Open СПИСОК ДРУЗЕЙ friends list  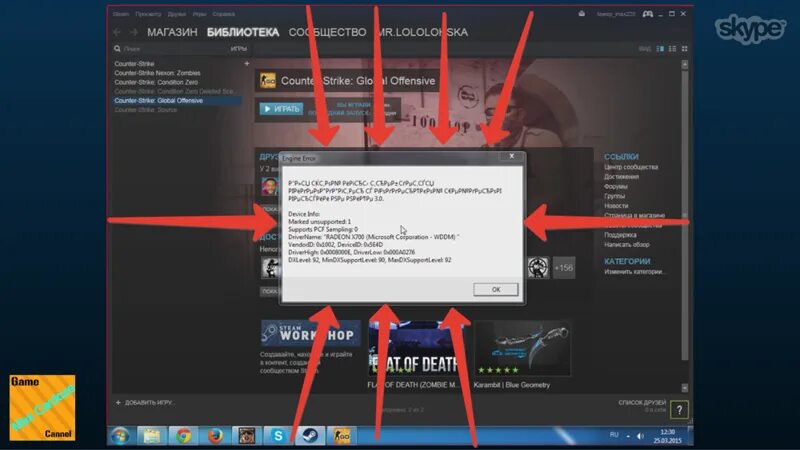[x=642, y=403]
